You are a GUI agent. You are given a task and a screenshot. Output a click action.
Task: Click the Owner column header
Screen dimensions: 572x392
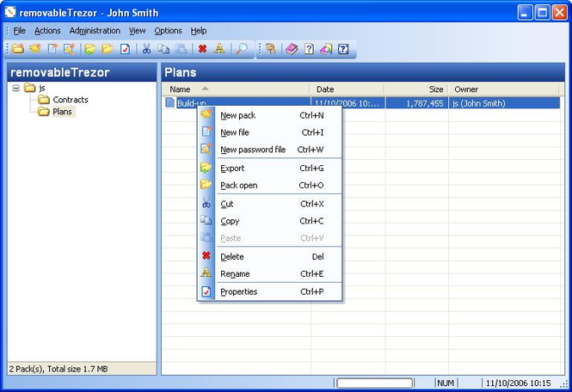(504, 89)
